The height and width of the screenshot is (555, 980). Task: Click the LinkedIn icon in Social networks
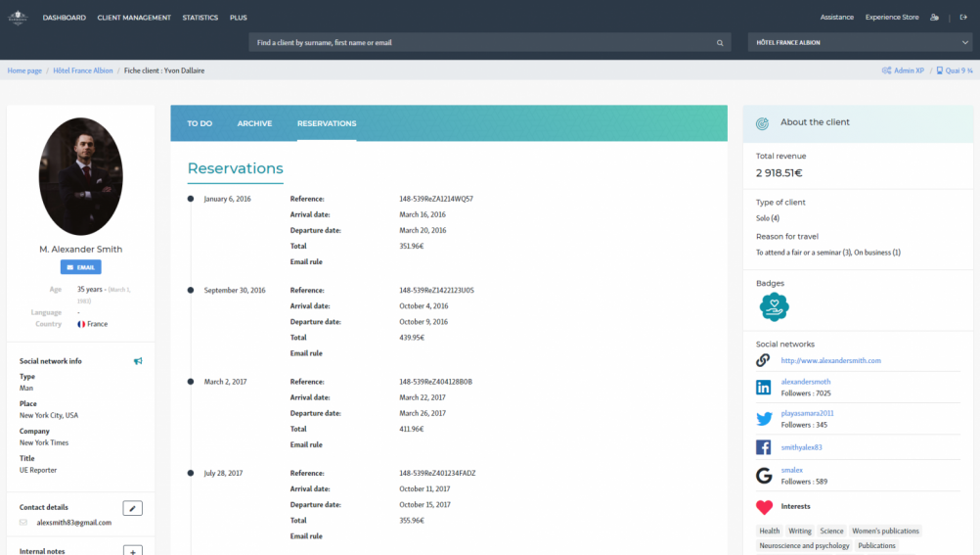[x=764, y=387]
